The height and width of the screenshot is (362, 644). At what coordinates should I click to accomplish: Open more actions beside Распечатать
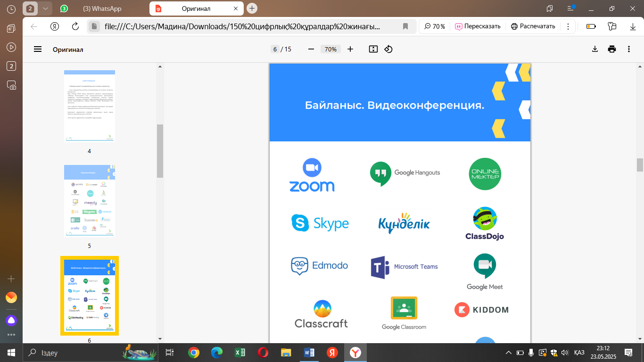pyautogui.click(x=568, y=26)
